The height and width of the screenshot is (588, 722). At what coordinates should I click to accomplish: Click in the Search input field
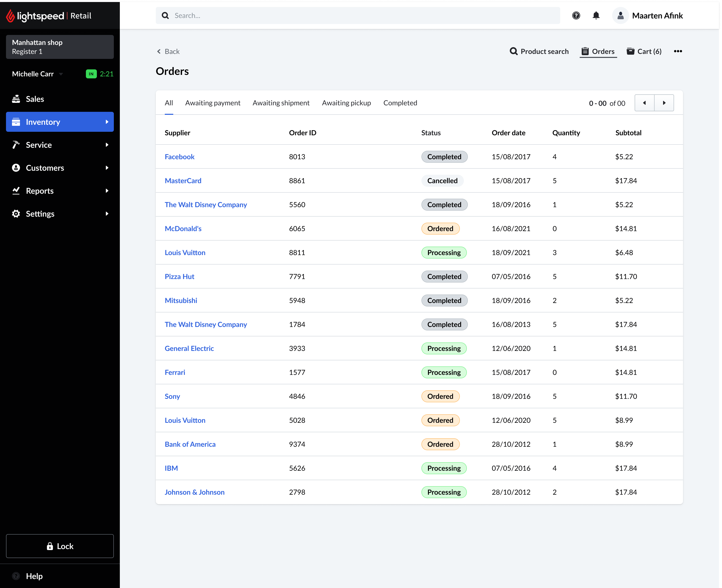coord(358,15)
